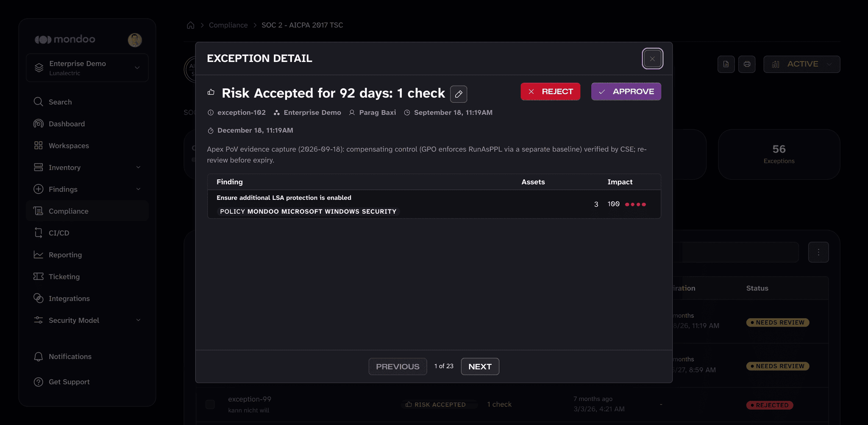Reject the risk exception
The width and height of the screenshot is (868, 425).
[550, 92]
